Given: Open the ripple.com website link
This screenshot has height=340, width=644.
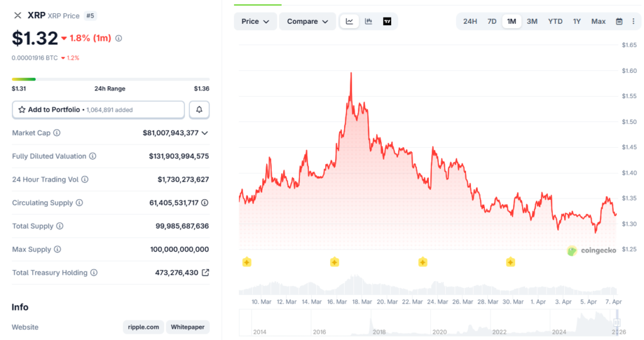Looking at the screenshot, I should tap(143, 327).
